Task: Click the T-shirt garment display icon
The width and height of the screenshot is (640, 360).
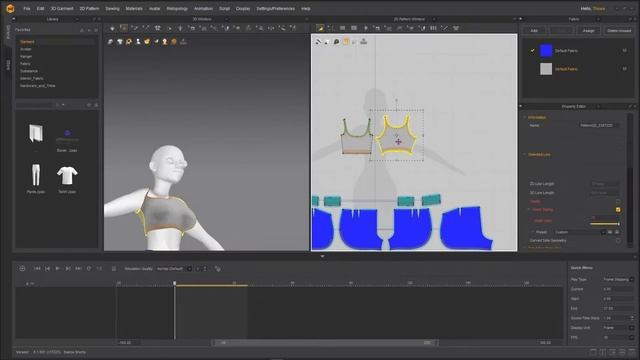Action: 120,42
